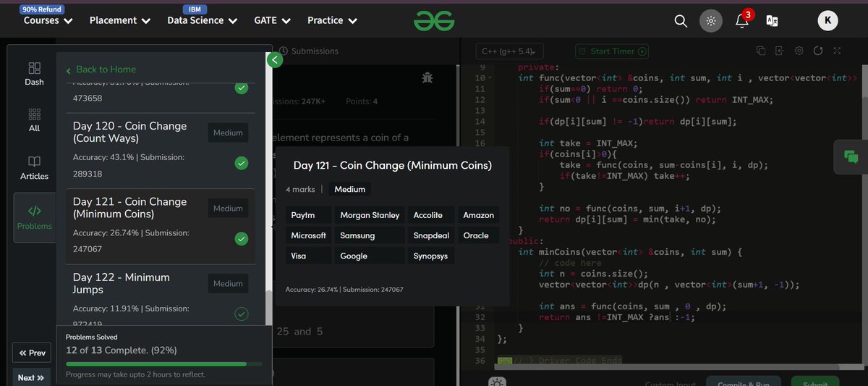Click Day 120 completed checkmark
Screen dimensions: 868x386
(242, 163)
